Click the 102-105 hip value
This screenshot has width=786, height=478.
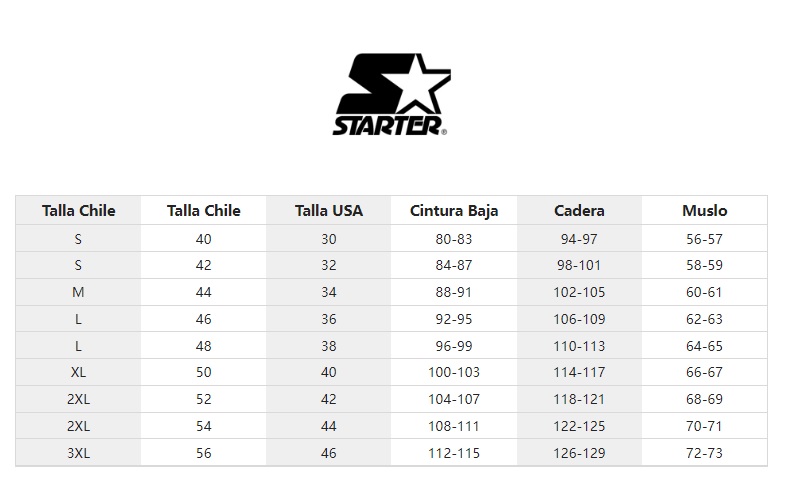click(579, 292)
